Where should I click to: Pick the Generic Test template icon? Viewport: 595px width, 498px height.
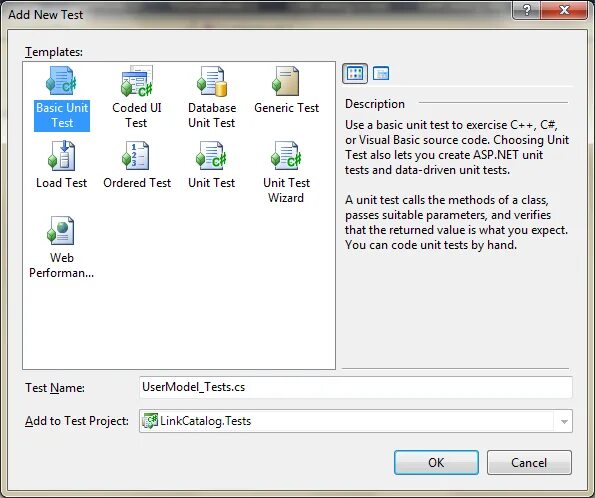(286, 80)
